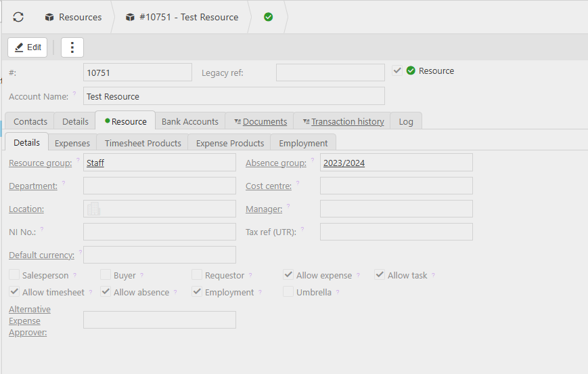
Task: Click help question mark next to Account Name
Action: (74, 93)
